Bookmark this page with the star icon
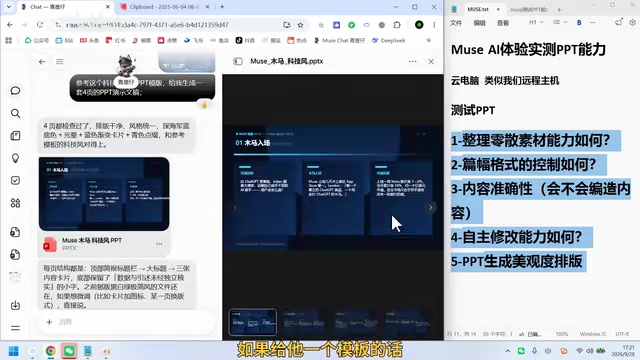640x360 pixels. 300,25
